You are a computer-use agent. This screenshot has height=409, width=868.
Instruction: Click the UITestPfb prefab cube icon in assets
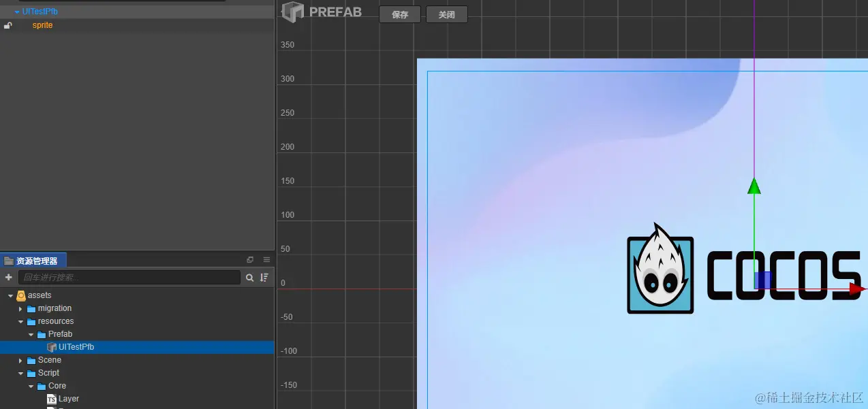[52, 347]
